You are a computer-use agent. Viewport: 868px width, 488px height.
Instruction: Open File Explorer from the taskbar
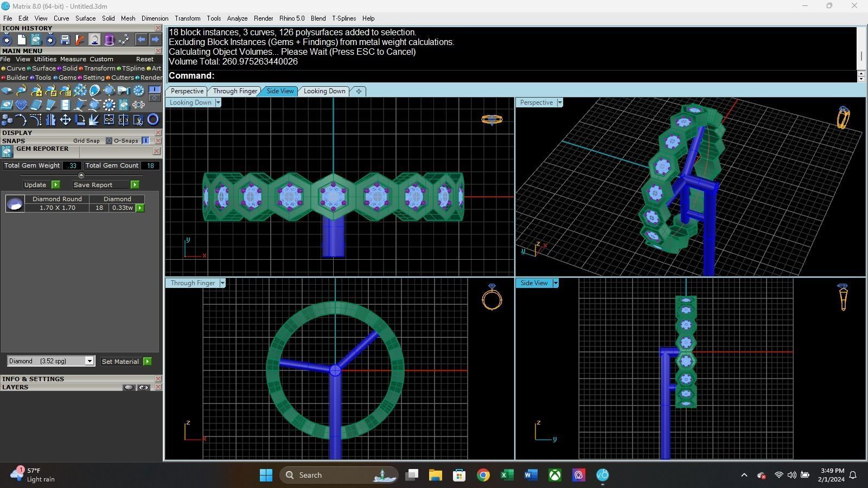[x=435, y=475]
